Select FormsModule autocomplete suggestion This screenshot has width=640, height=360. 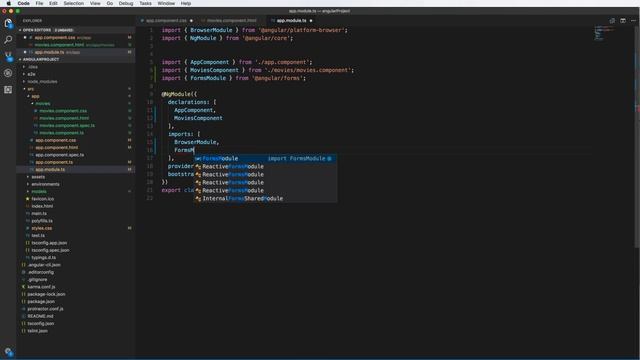pos(265,158)
